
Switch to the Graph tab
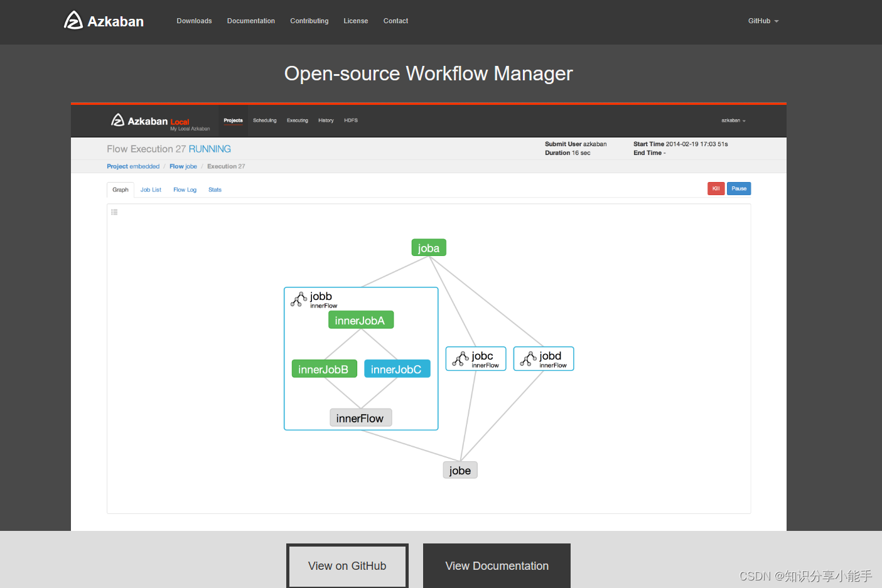coord(121,190)
